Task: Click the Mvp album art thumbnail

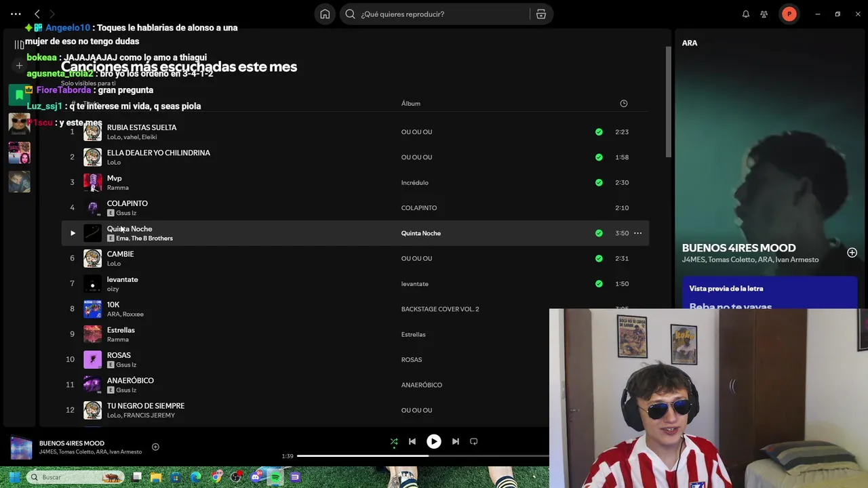Action: tap(92, 182)
